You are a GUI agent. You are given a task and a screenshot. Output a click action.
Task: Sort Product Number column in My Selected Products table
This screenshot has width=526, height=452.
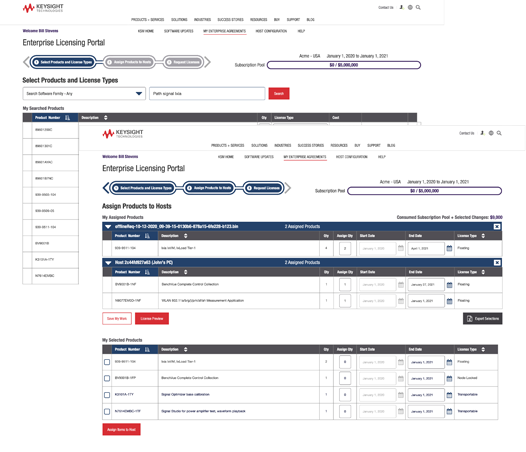click(x=147, y=349)
